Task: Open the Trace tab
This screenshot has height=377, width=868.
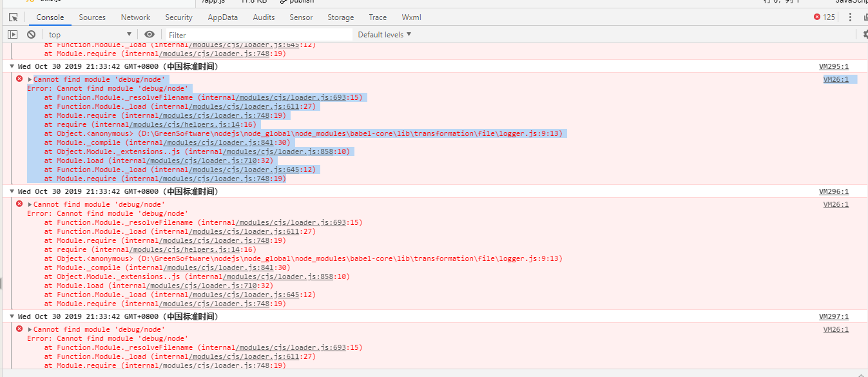Action: click(x=378, y=17)
